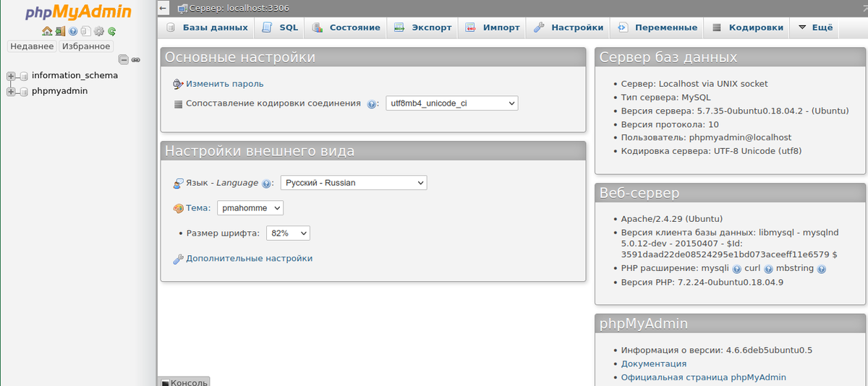This screenshot has height=386, width=868.
Task: Open the Состояние status tab
Action: point(346,27)
